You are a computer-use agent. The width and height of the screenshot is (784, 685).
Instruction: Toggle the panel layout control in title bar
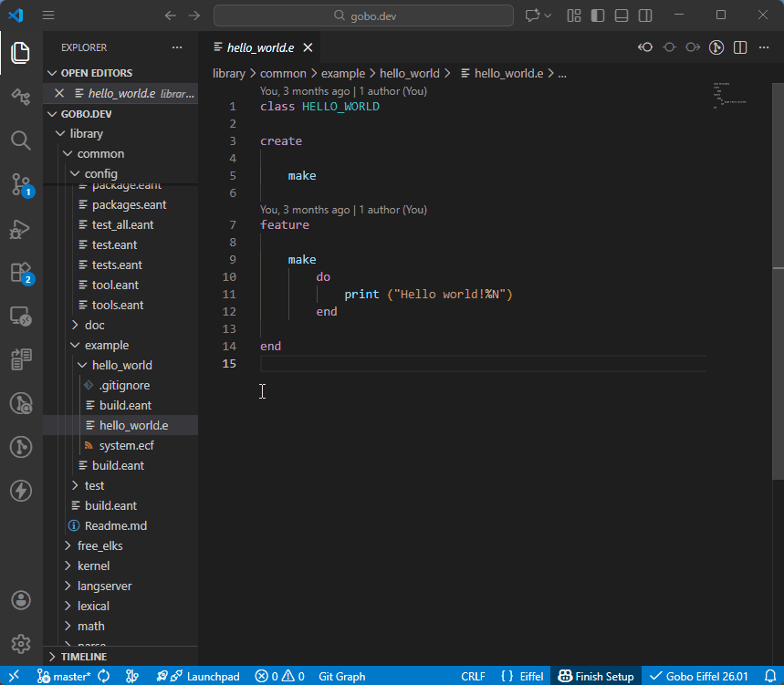click(x=621, y=16)
